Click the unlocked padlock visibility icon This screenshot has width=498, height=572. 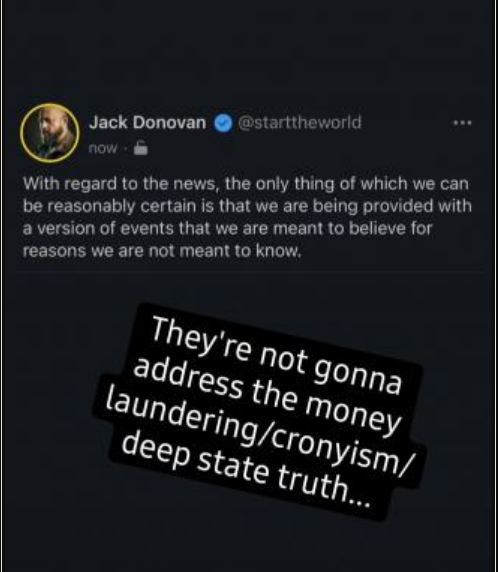(x=140, y=147)
